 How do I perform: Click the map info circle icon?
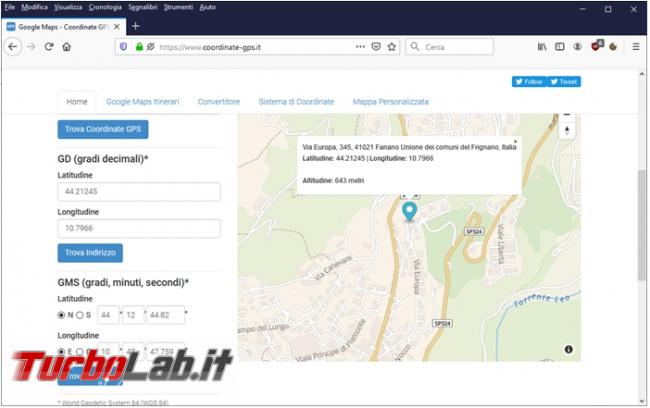pos(568,349)
